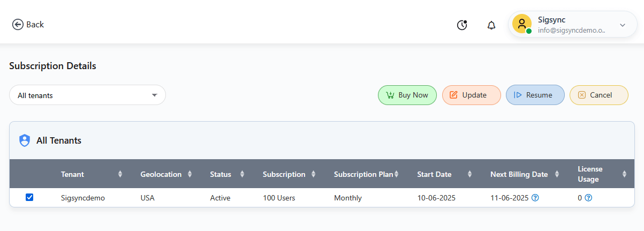Expand the Sigsync account menu chevron
Viewport: 644px width, 231px height.
coord(623,25)
